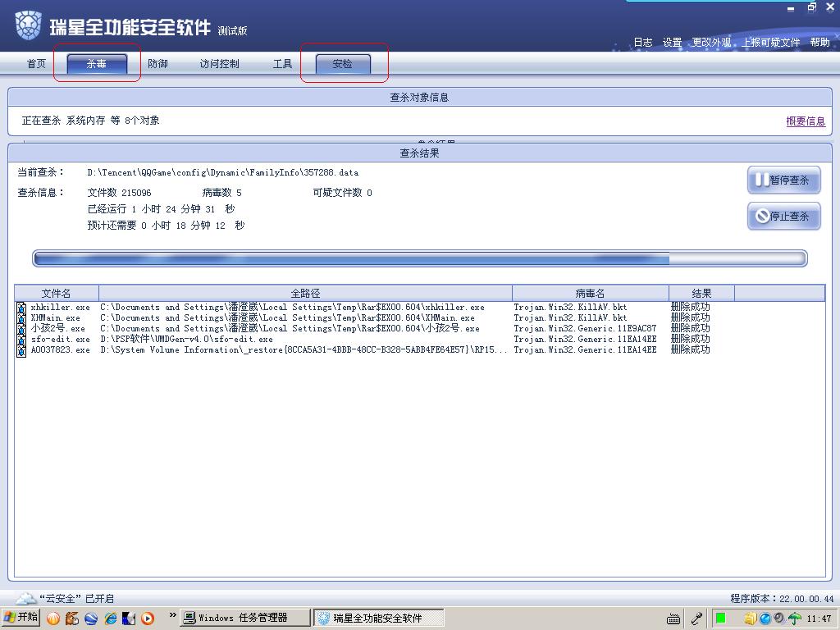Viewport: 840px width, 630px height.
Task: Expand quick launch overflow chevron
Action: pos(172,615)
